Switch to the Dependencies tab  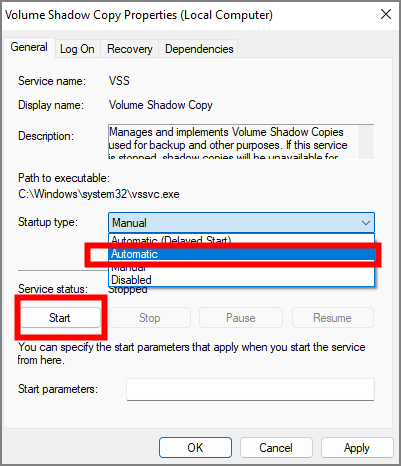coord(199,49)
